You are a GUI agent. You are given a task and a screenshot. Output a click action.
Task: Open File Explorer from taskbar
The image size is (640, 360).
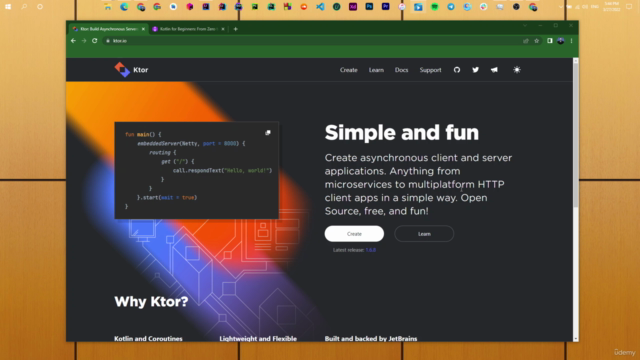coord(108,7)
